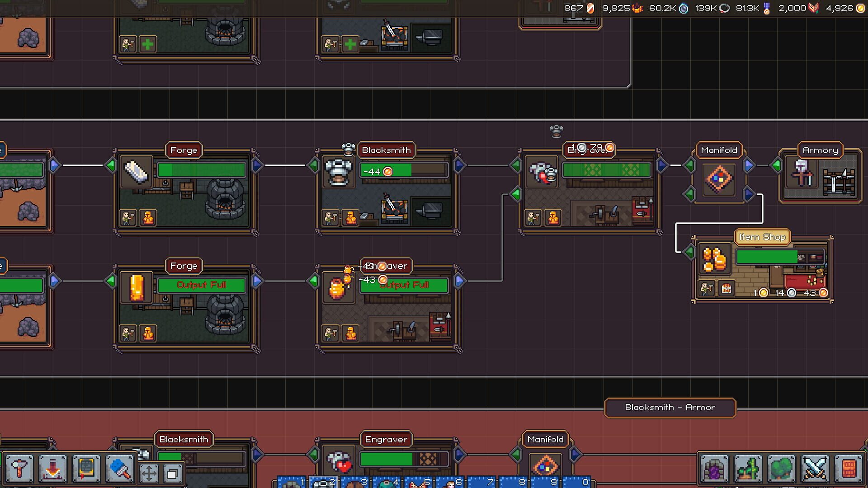Viewport: 868px width, 488px height.
Task: Open the orange door icon
Action: click(849, 469)
